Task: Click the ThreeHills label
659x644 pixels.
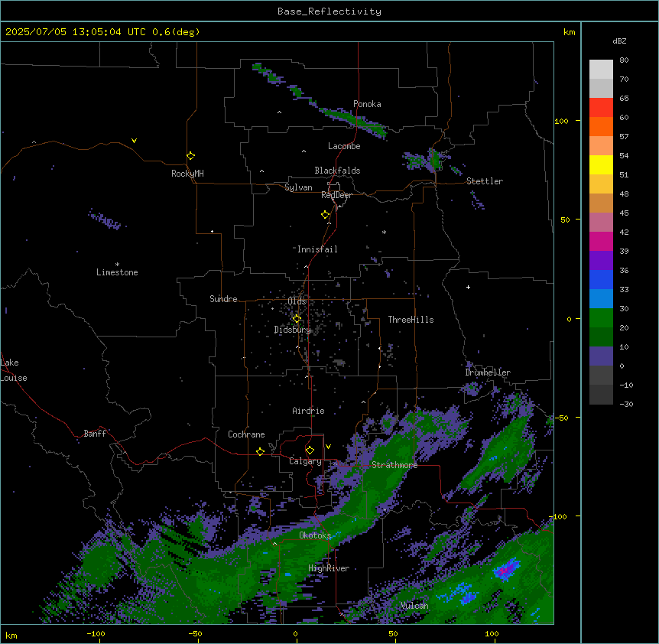Action: click(411, 320)
